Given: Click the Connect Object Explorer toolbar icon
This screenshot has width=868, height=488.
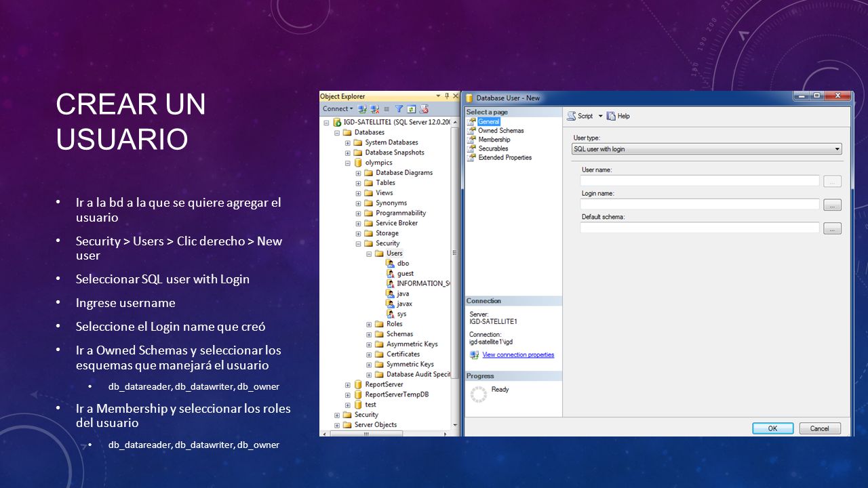Looking at the screenshot, I should click(x=362, y=108).
